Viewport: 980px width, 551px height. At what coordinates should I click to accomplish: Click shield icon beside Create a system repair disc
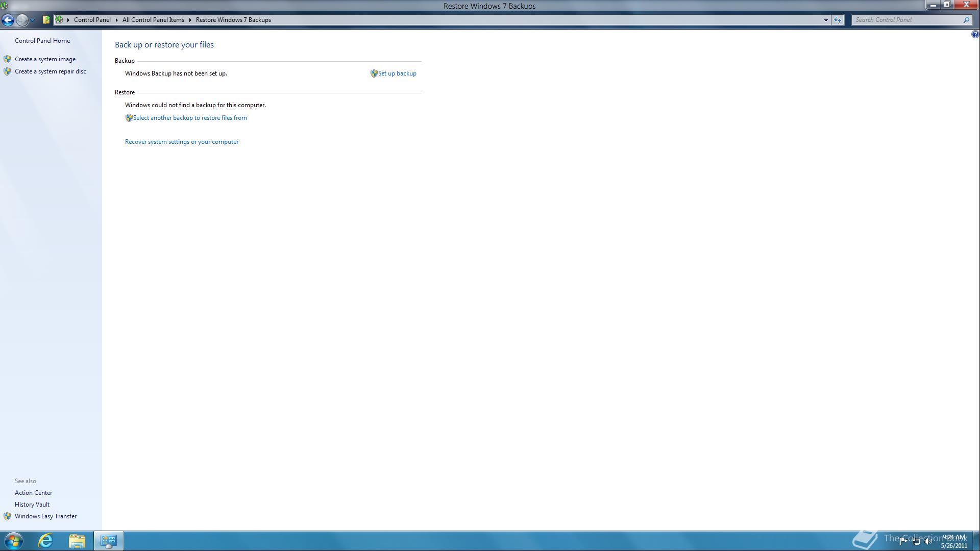tap(7, 71)
